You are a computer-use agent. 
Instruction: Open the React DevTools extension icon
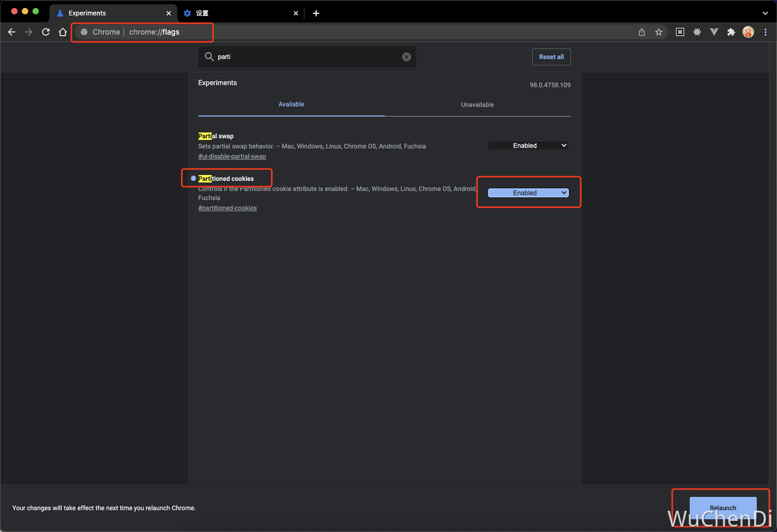click(x=697, y=32)
